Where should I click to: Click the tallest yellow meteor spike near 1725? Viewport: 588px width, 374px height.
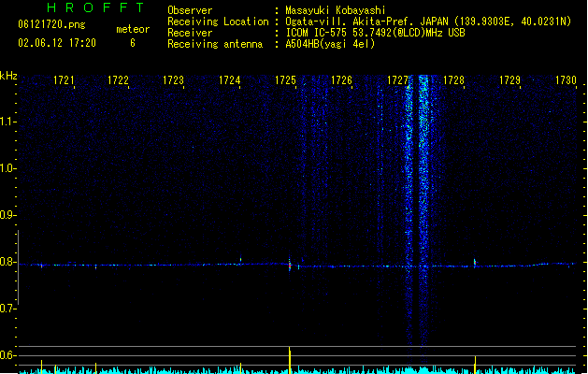click(290, 360)
